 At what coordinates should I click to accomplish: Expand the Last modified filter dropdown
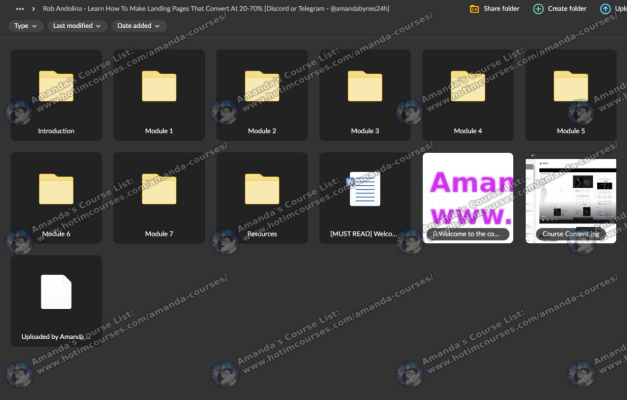(75, 26)
